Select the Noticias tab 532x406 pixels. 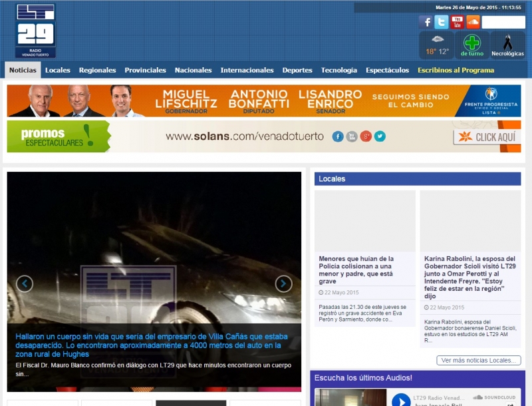(x=23, y=71)
